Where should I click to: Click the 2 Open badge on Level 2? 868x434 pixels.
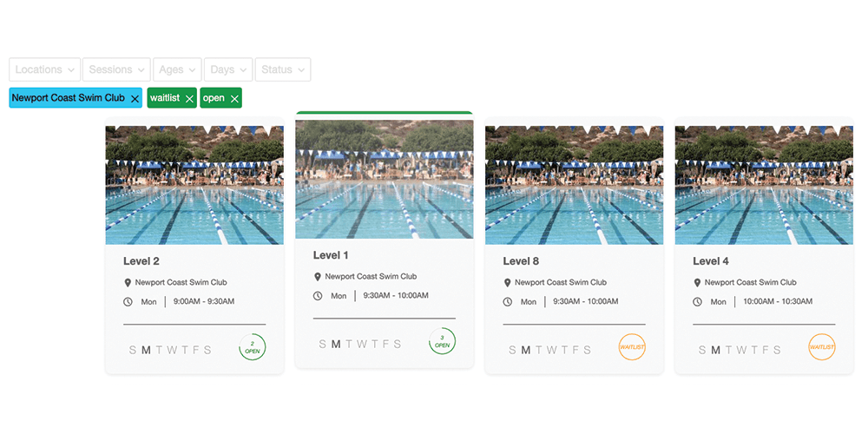click(253, 347)
